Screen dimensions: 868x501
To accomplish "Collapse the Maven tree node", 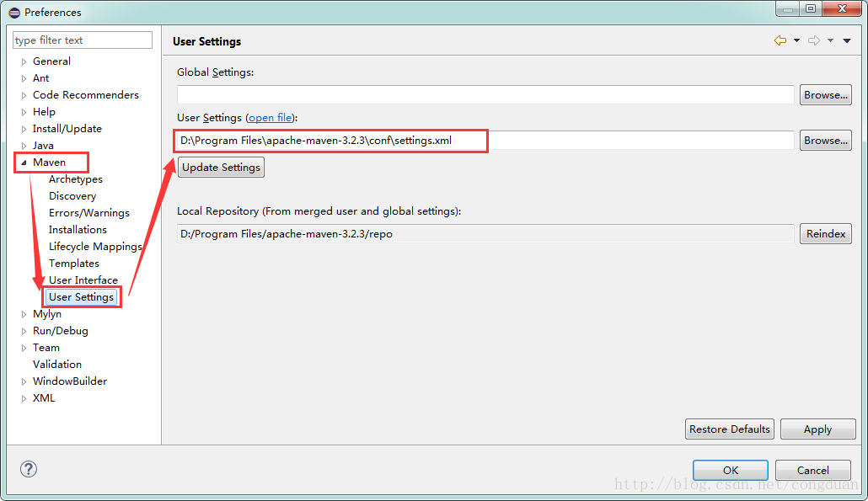I will pyautogui.click(x=24, y=163).
